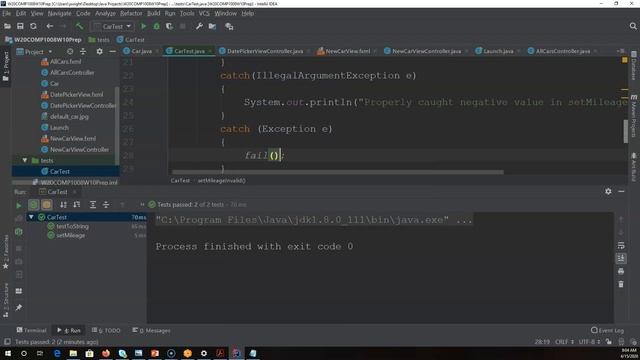640x360 pixels.
Task: Open the VCS menu
Action: pyautogui.click(x=204, y=13)
